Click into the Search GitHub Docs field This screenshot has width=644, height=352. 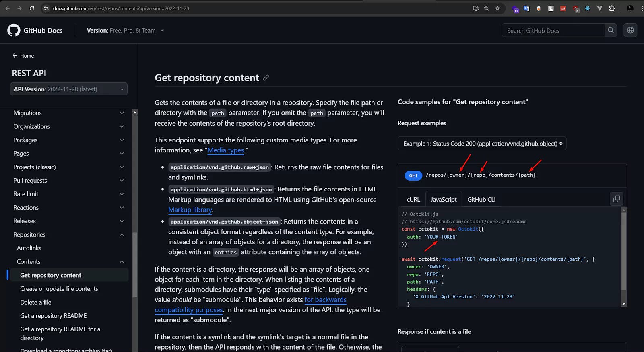553,31
